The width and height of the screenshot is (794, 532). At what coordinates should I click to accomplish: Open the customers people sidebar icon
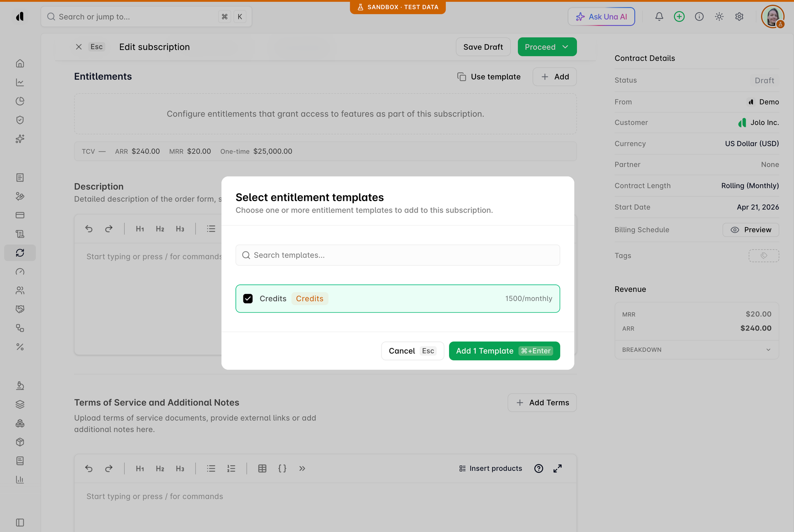(20, 290)
